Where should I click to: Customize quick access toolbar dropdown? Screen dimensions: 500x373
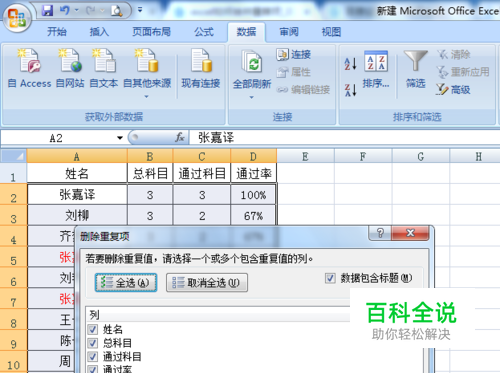pyautogui.click(x=140, y=10)
